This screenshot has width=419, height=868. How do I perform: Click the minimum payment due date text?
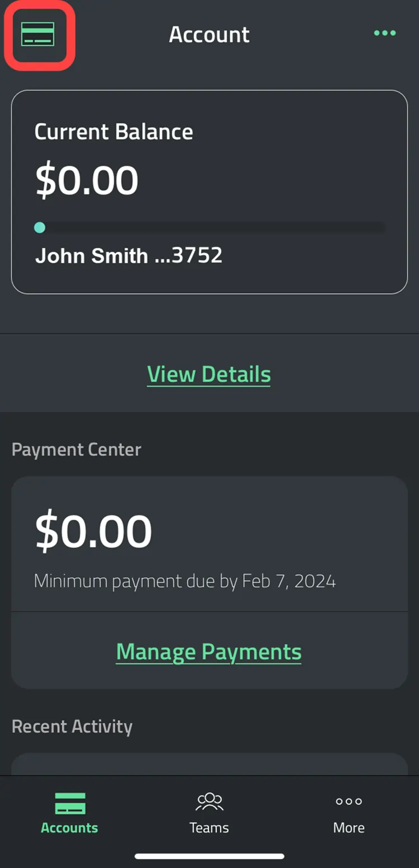185,581
